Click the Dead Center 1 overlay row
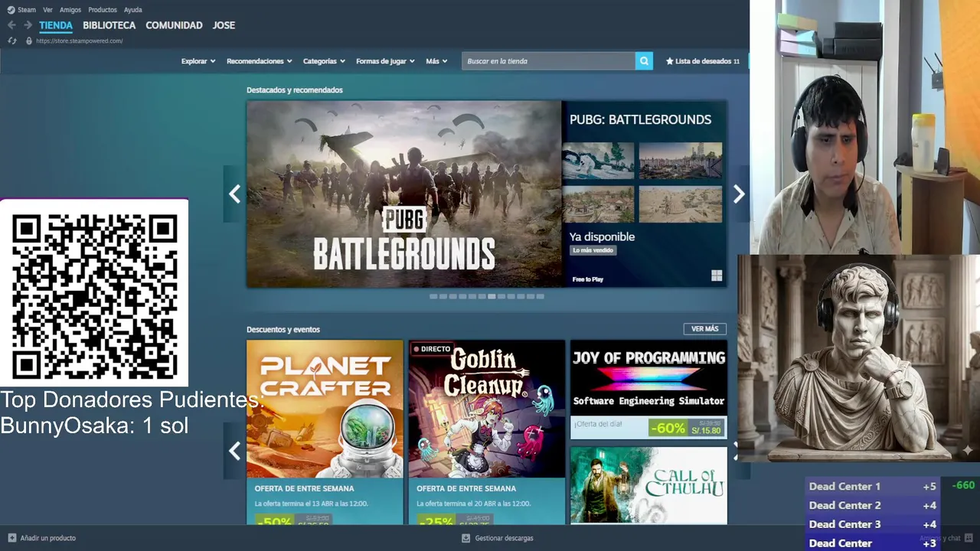980x551 pixels. coord(873,486)
